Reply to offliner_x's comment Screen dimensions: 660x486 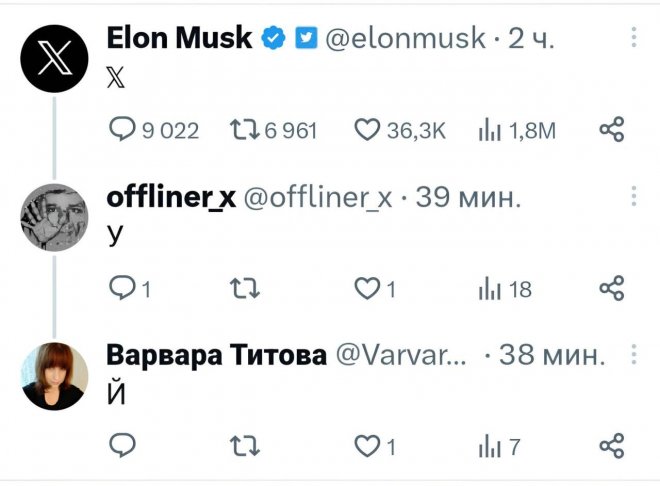[121, 289]
